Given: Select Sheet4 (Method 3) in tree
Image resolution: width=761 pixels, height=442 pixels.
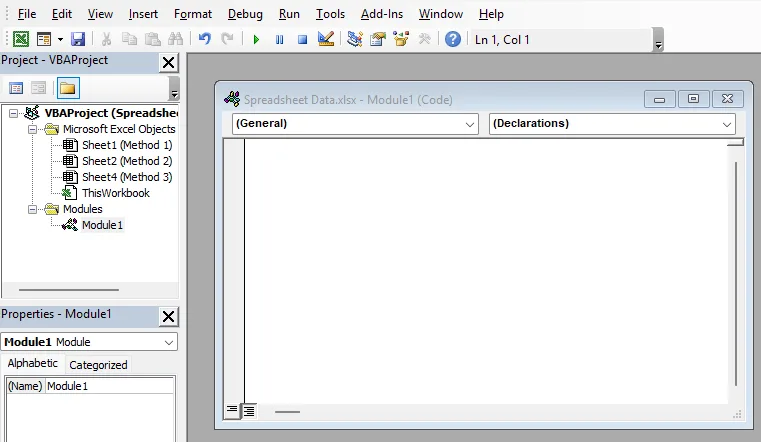Looking at the screenshot, I should point(127,177).
